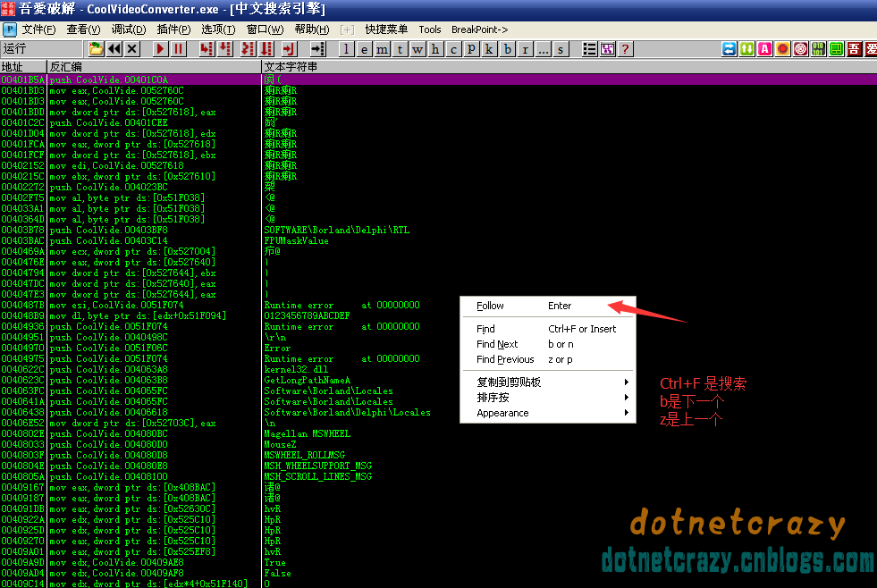Click the Go to address arrow icon

coord(317,49)
